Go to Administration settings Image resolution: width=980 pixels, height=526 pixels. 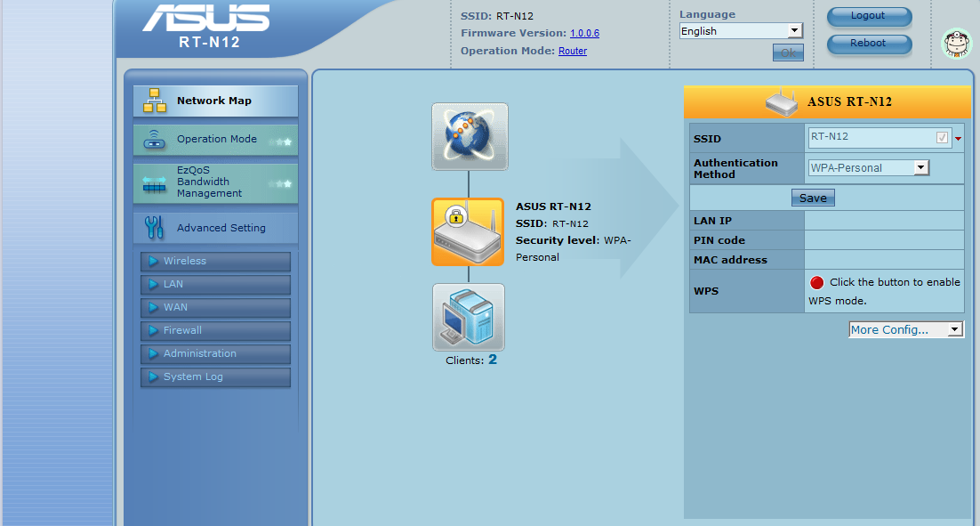click(x=215, y=353)
